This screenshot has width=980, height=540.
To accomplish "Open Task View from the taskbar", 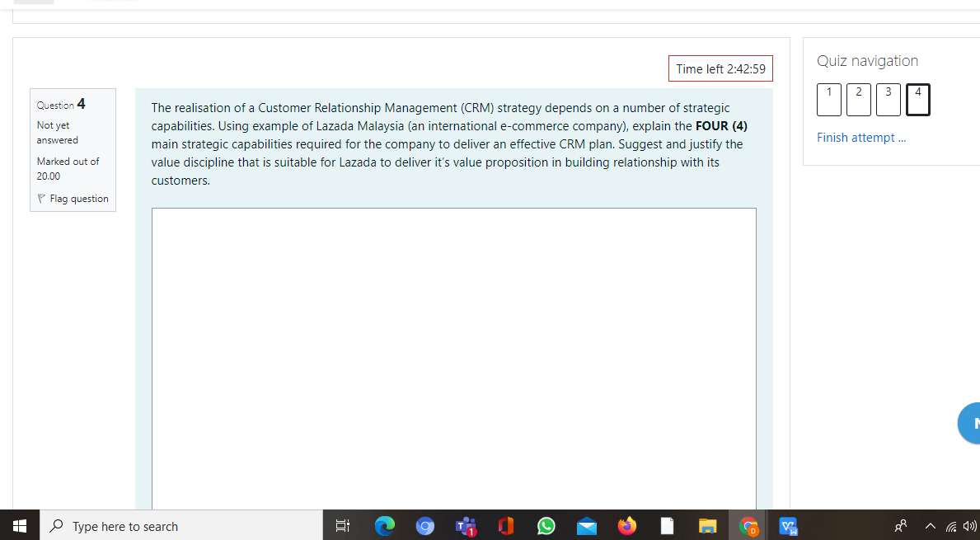I will point(343,526).
